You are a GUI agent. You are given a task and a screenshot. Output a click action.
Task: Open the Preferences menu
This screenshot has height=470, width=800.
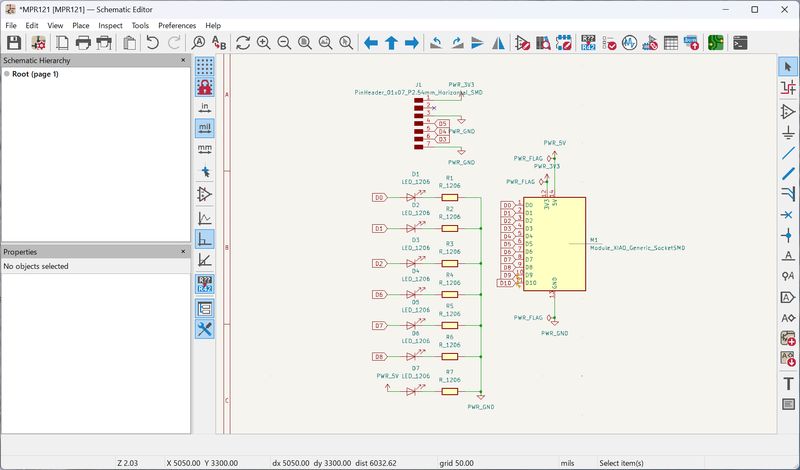point(177,26)
